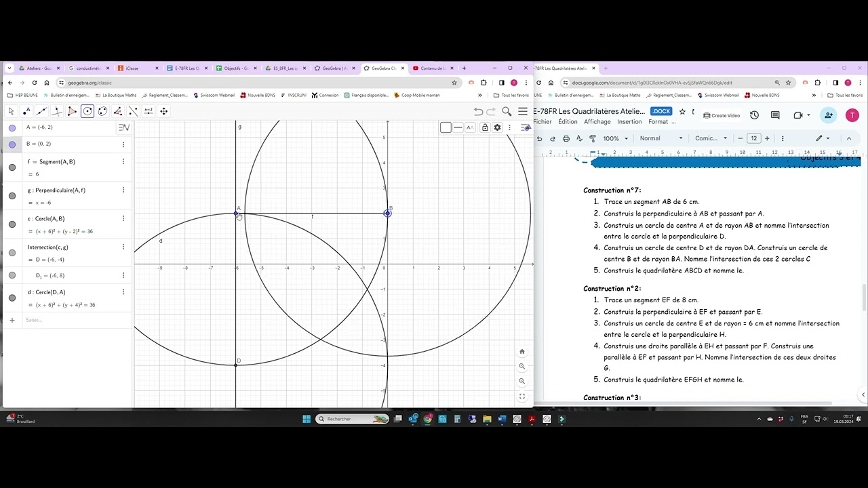Click the Windows Rechercher search box

pyautogui.click(x=353, y=419)
